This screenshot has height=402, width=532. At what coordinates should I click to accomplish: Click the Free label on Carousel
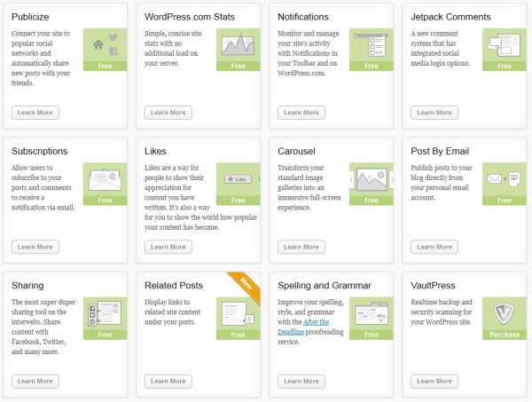click(x=372, y=201)
